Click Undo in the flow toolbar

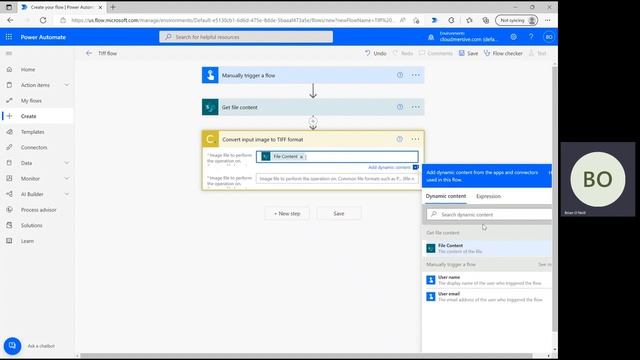pos(376,53)
